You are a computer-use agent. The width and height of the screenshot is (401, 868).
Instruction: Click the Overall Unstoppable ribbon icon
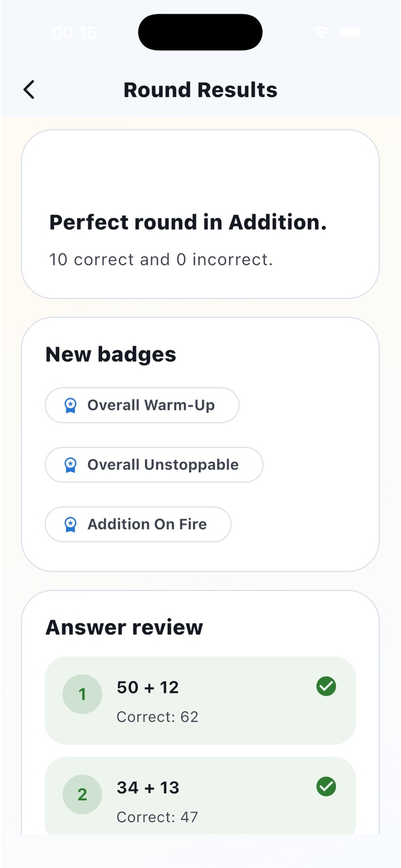tap(70, 465)
